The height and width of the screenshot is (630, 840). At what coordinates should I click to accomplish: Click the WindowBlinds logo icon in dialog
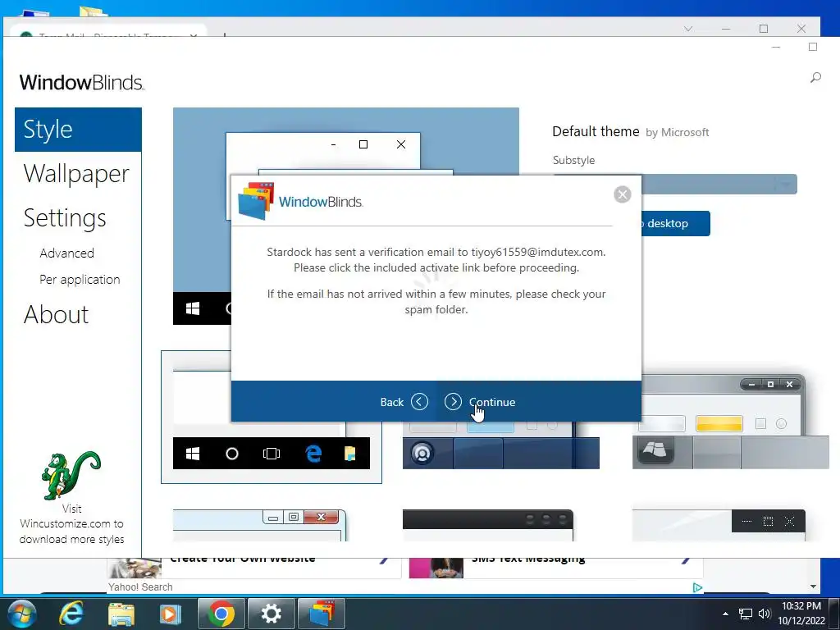coord(256,201)
